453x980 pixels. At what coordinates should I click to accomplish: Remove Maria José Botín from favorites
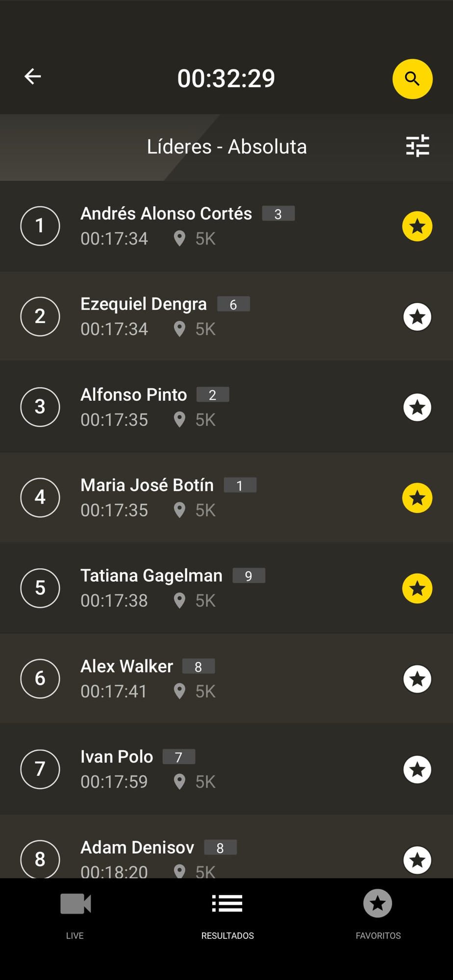[417, 498]
